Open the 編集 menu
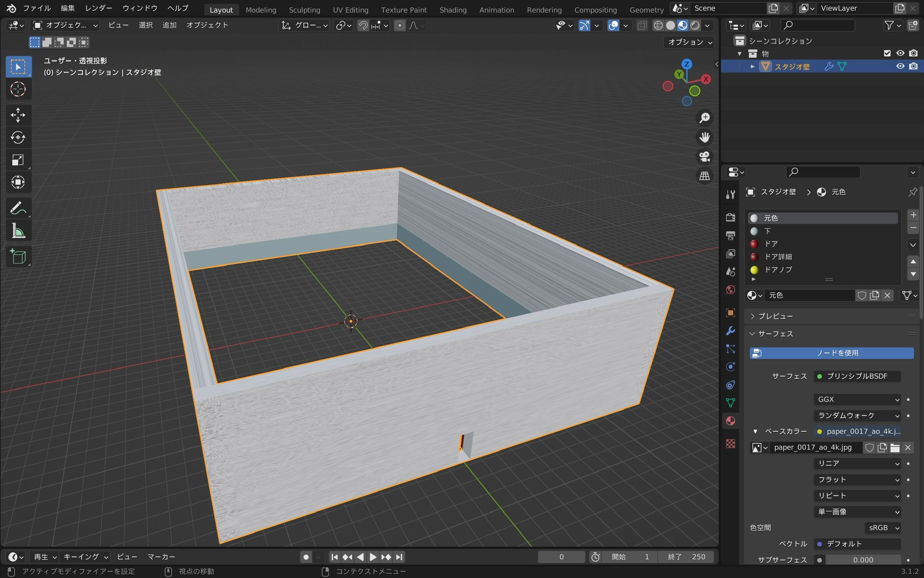Screen dimensions: 924x578 pos(68,8)
